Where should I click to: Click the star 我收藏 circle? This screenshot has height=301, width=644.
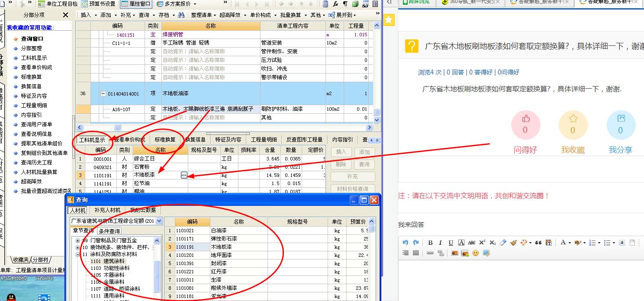tap(573, 125)
